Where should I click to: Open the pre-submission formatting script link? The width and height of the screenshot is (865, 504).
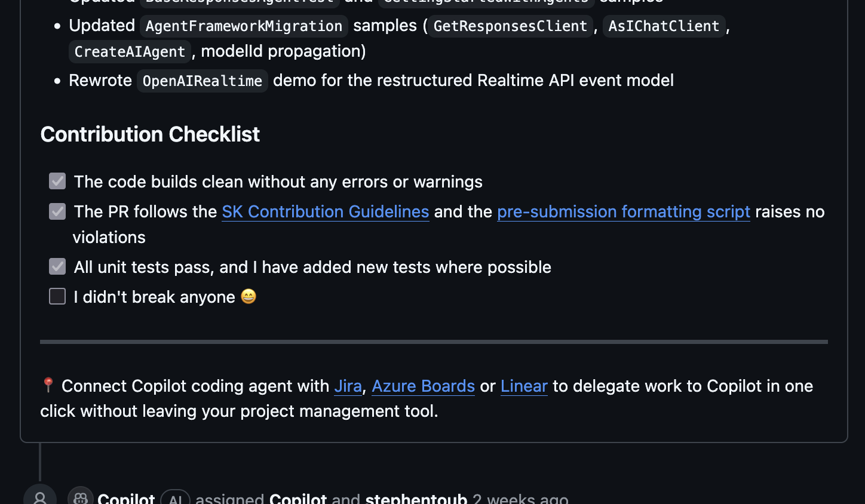[623, 212]
